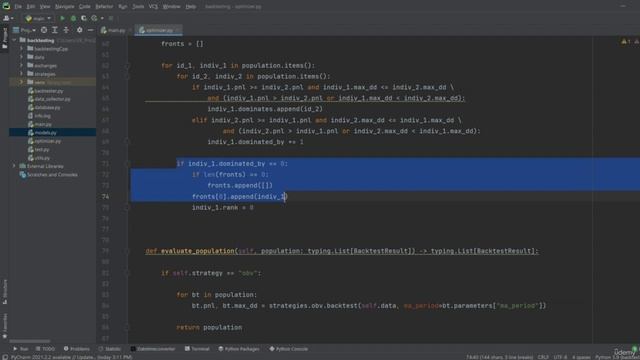This screenshot has height=360, width=640.
Task: Collapse the backtesting root folder
Action: [14, 40]
